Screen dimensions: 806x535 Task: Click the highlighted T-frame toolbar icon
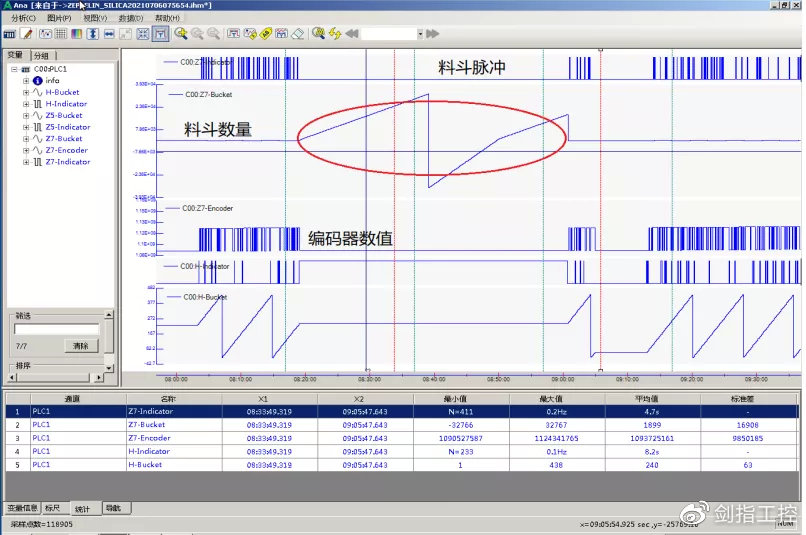[160, 34]
